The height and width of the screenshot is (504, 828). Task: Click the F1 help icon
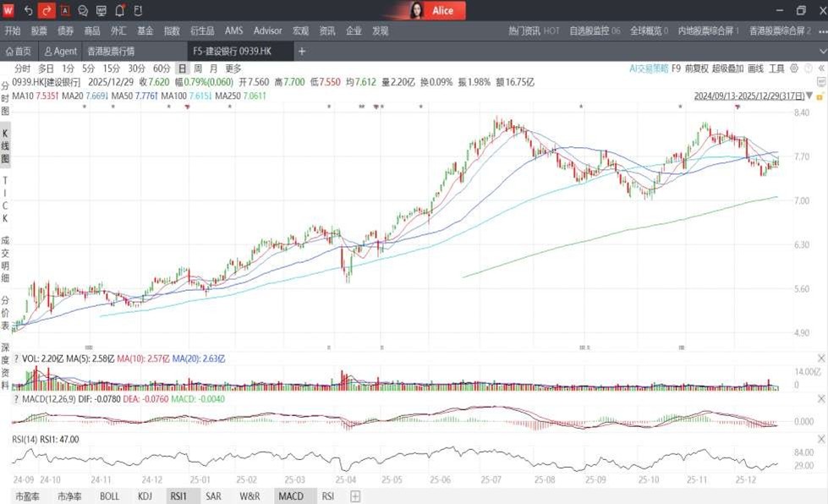coord(139,10)
